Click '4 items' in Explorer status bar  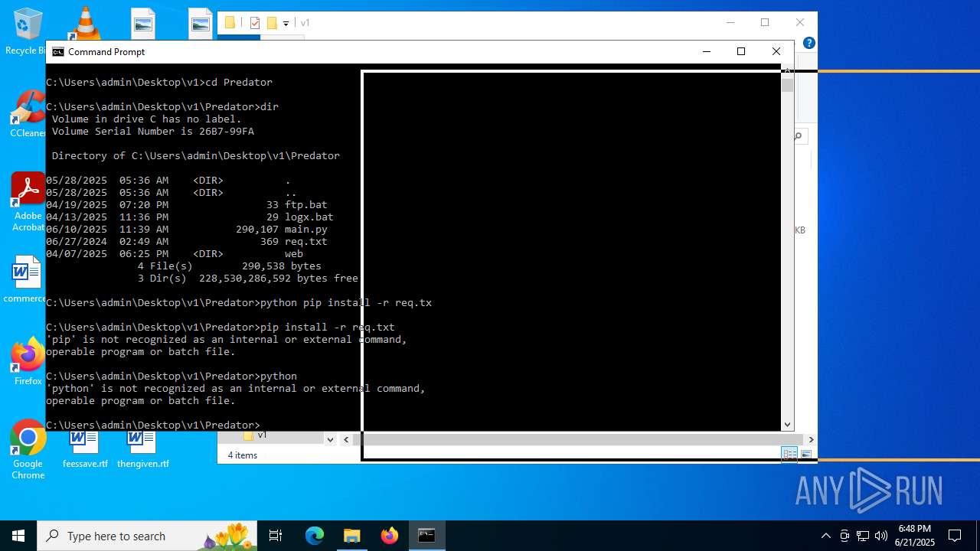(243, 455)
